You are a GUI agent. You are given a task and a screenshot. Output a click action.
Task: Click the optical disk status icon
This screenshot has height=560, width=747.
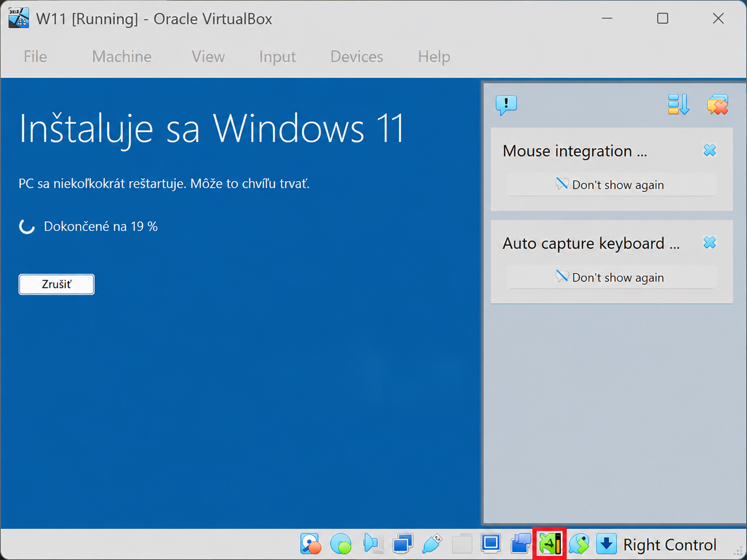[x=340, y=544]
